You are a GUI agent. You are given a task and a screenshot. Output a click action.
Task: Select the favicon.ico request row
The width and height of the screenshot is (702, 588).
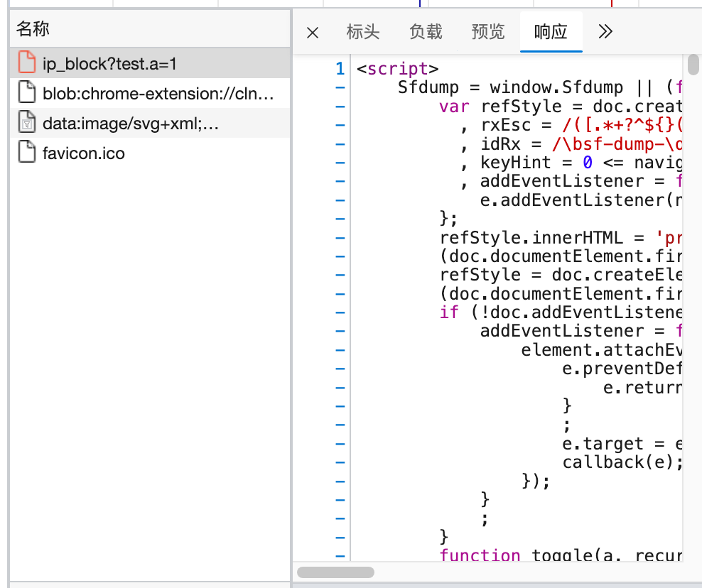tap(150, 153)
